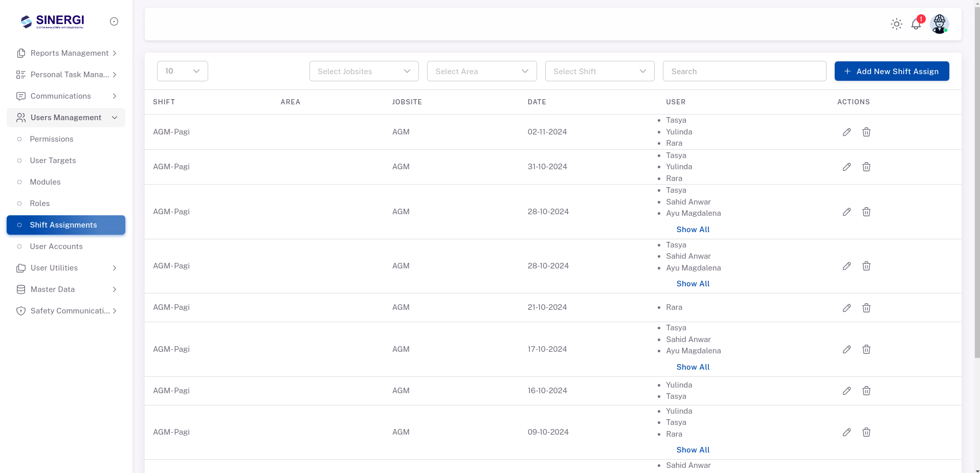The width and height of the screenshot is (980, 473).
Task: Edit the 21-10-2024 shift assignment
Action: point(847,308)
